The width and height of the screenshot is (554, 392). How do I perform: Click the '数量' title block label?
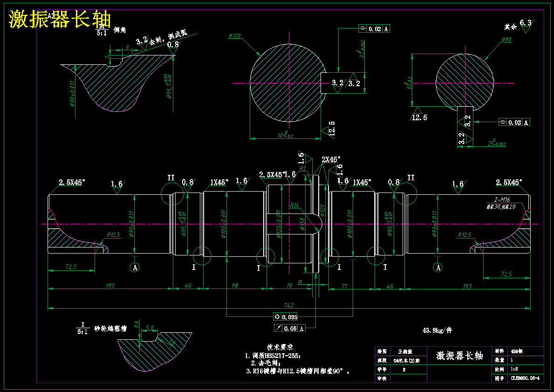499,360
